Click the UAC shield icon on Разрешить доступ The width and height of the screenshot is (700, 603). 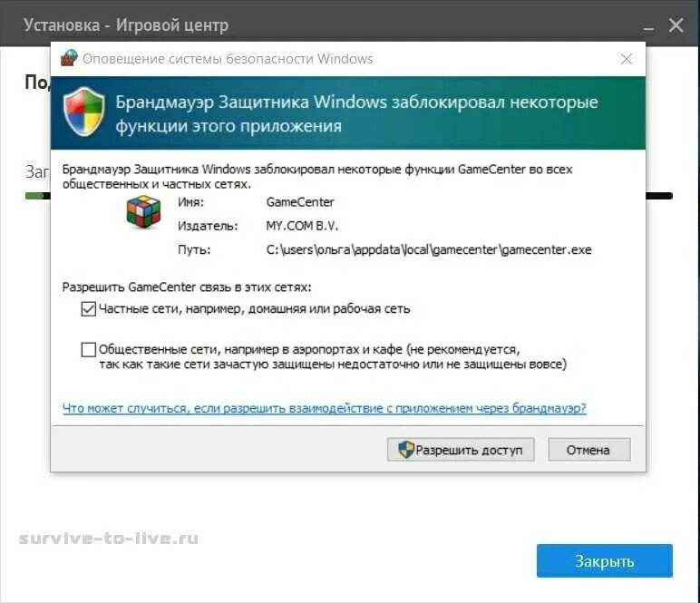tap(406, 450)
